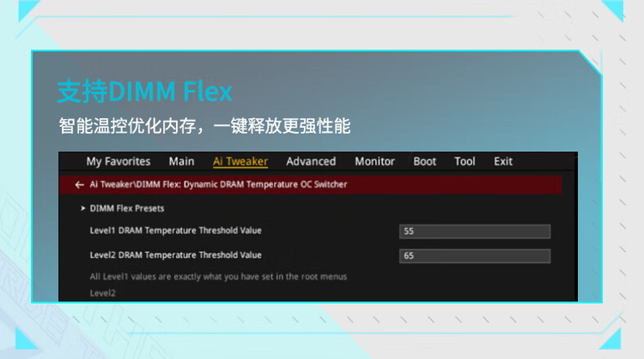This screenshot has height=359, width=644.
Task: Click the greyed Level2 text at bottom
Action: click(x=103, y=292)
